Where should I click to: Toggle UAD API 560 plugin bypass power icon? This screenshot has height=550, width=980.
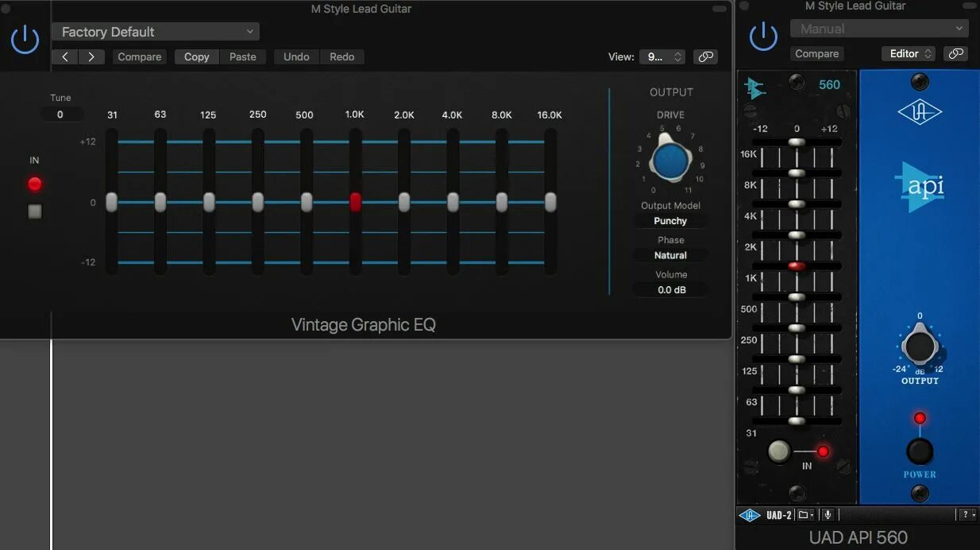coord(763,37)
